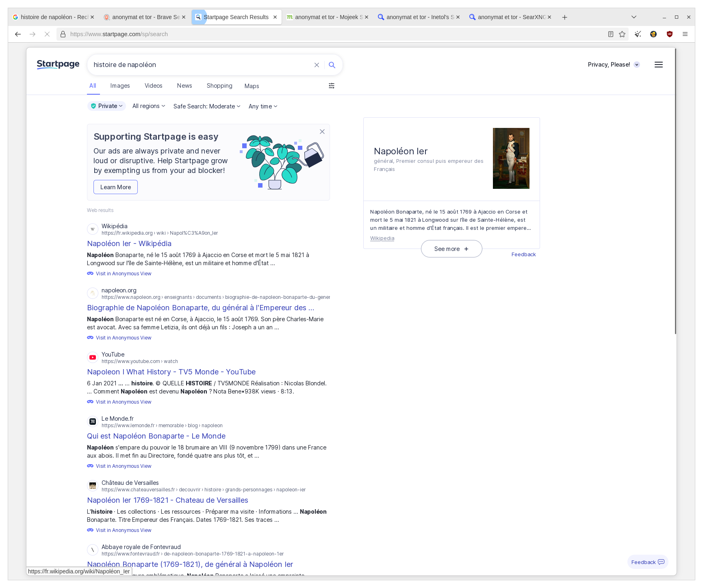Open the Any time filter dropdown

[x=263, y=106]
